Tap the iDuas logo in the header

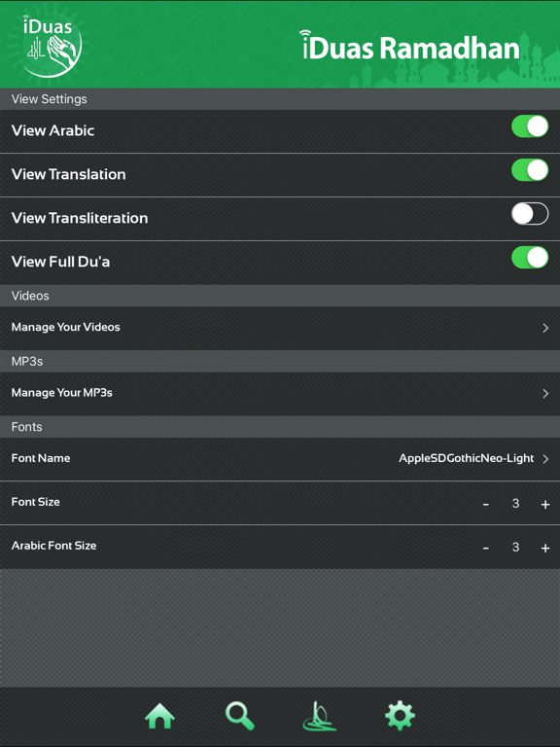point(52,46)
